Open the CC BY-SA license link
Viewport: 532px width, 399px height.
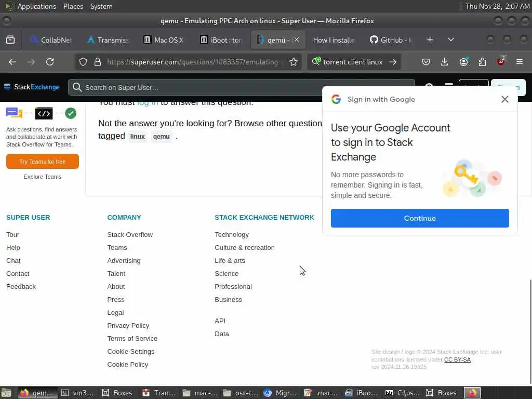coord(457,360)
